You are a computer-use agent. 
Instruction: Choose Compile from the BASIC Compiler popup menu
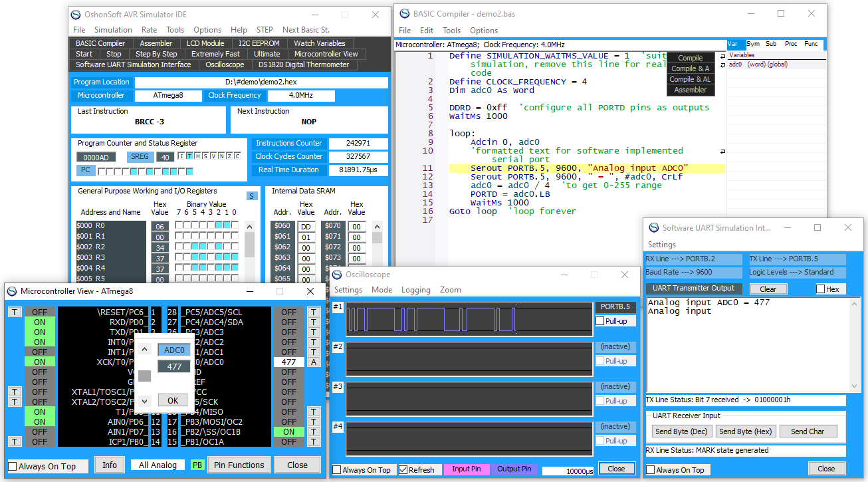point(691,58)
